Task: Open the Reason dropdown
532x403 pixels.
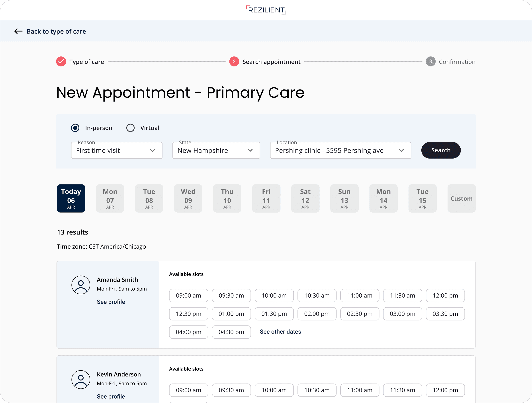Action: 117,150
